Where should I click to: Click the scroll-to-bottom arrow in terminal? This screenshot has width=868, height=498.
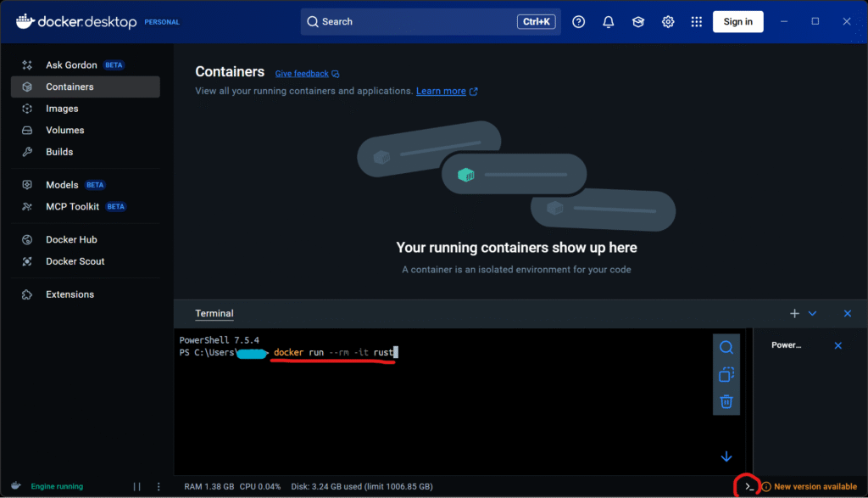point(726,456)
